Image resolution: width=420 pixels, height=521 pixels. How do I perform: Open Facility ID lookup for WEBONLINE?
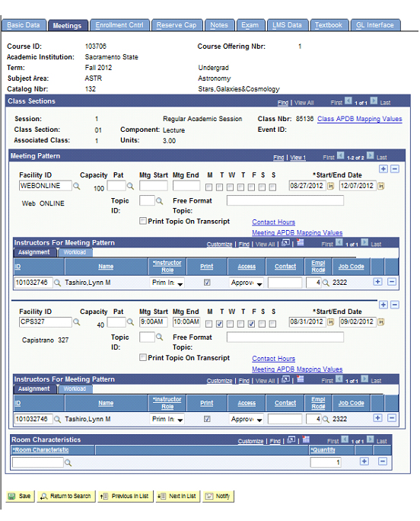[76, 186]
